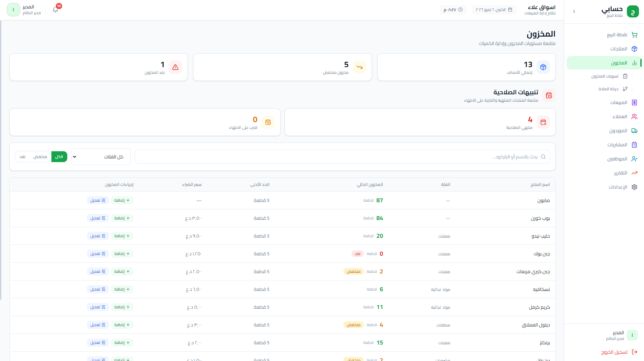Open الإعدادات gear icon in sidebar
The image size is (644, 361).
pos(634,187)
